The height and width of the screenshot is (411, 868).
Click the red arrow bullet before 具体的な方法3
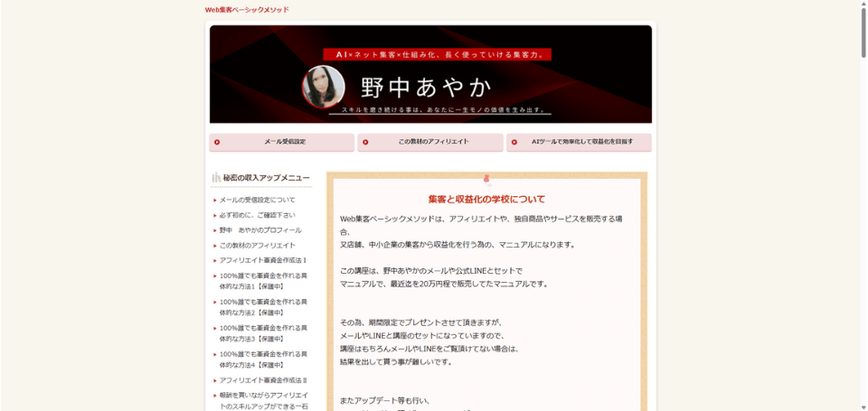point(215,328)
